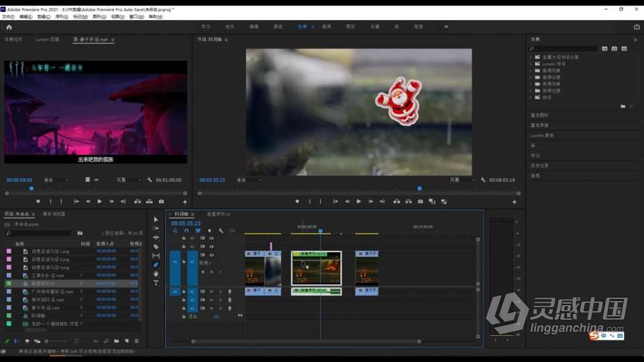Expand last folder in Effects panel

coord(531,97)
